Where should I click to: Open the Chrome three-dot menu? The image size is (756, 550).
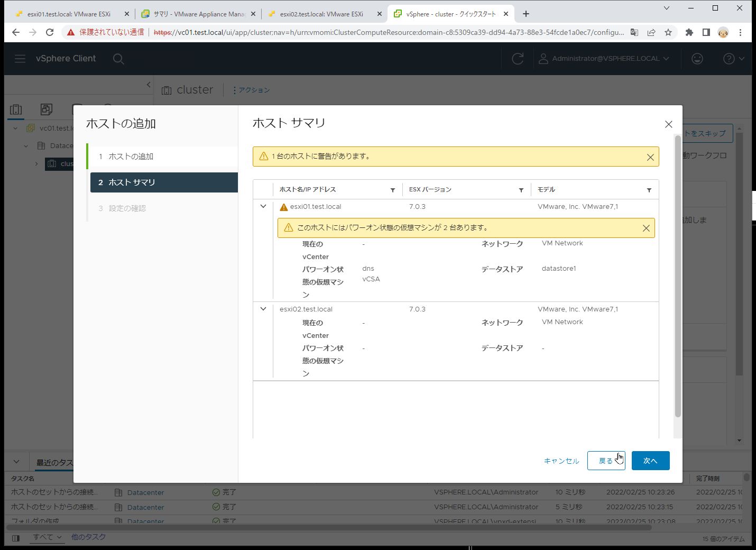click(740, 32)
